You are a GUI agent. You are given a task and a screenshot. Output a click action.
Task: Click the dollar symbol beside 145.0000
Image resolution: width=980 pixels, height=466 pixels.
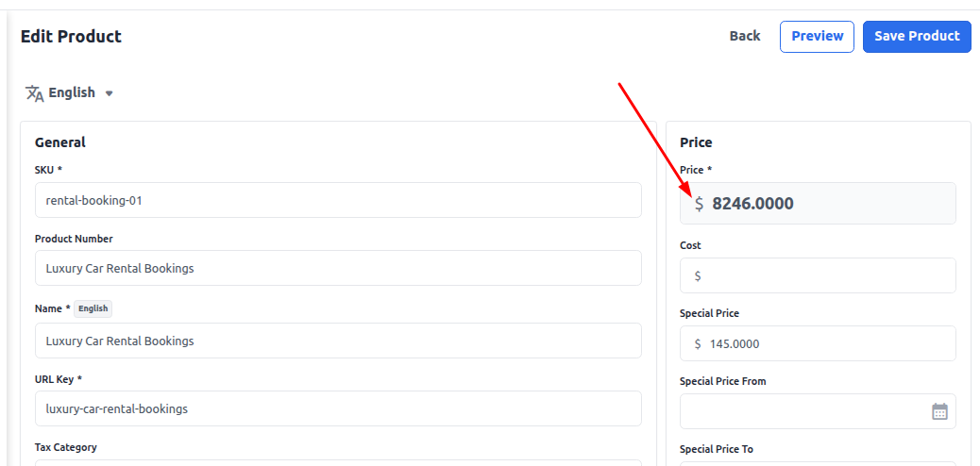(698, 343)
